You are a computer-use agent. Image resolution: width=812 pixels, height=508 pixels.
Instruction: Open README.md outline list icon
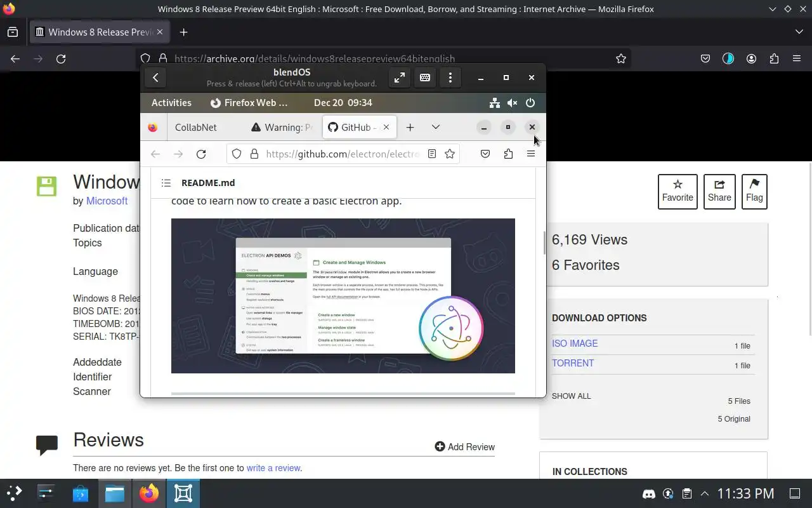[166, 183]
